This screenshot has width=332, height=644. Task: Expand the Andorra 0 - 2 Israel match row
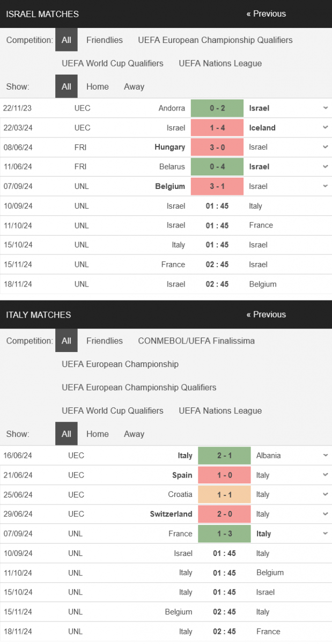tap(326, 108)
